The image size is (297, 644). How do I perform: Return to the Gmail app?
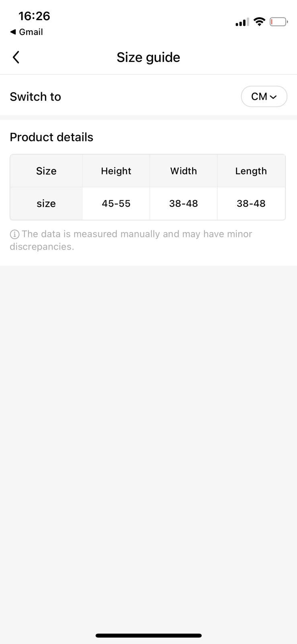27,32
